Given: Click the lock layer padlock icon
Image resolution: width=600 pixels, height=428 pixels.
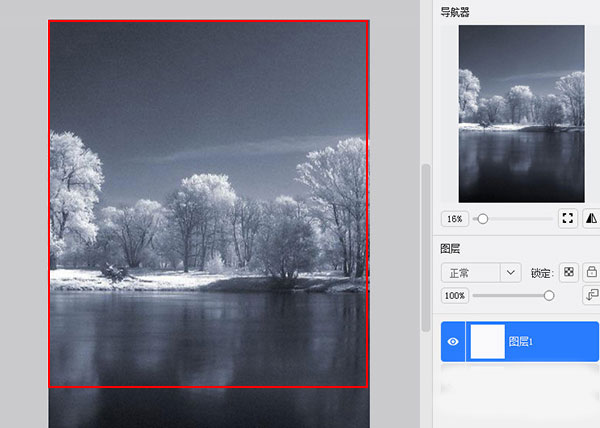Looking at the screenshot, I should (591, 272).
